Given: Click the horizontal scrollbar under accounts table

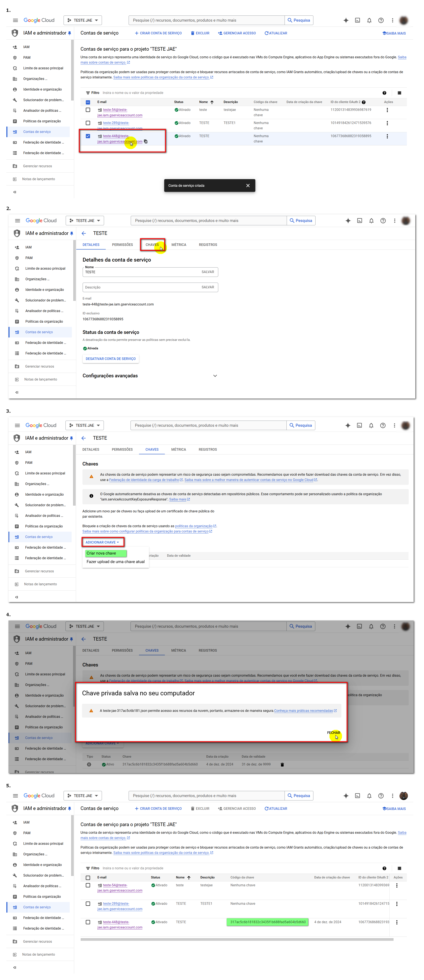Looking at the screenshot, I should coord(236,939).
